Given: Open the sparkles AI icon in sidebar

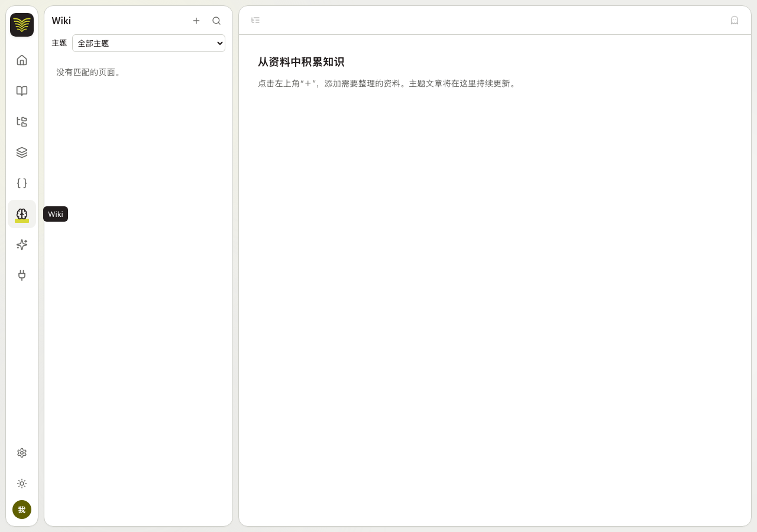Looking at the screenshot, I should [22, 245].
